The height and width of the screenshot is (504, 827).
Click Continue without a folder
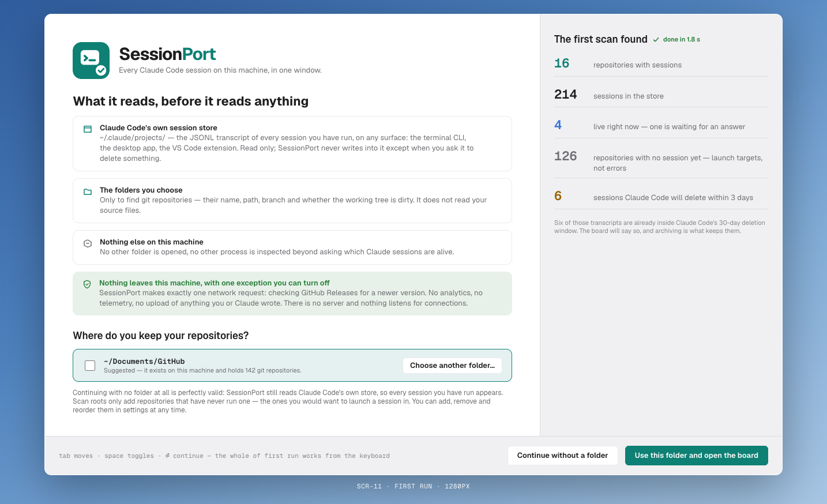(x=562, y=456)
